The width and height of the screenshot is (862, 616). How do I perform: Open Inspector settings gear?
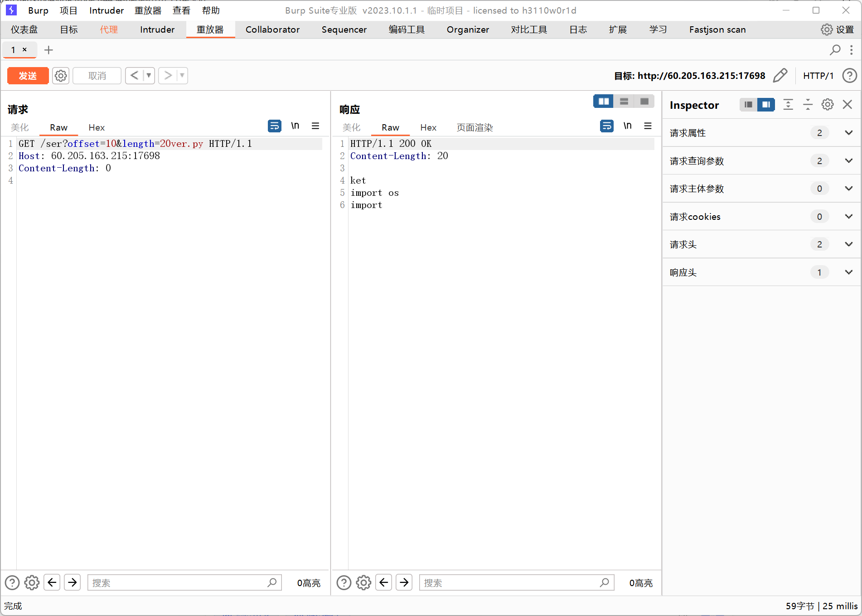coord(828,105)
